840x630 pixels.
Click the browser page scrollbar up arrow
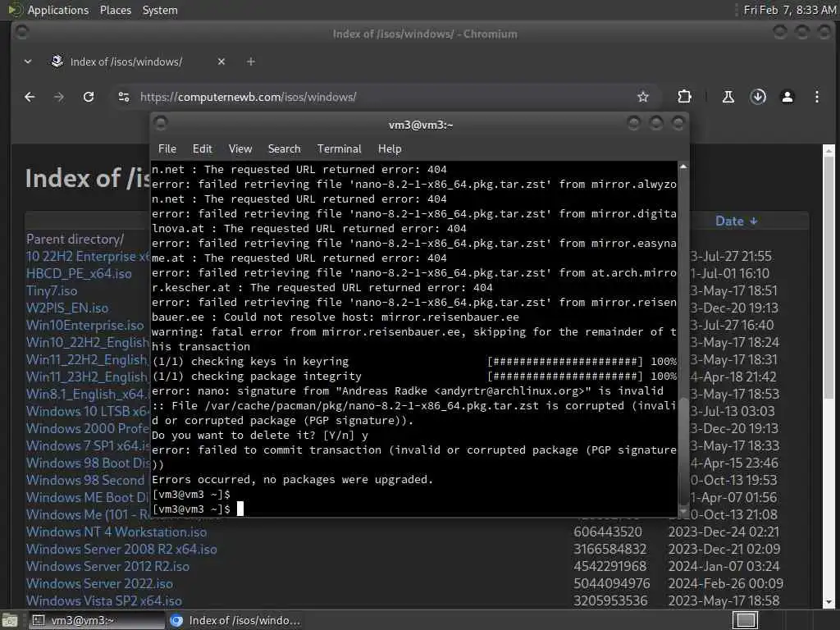coord(829,151)
